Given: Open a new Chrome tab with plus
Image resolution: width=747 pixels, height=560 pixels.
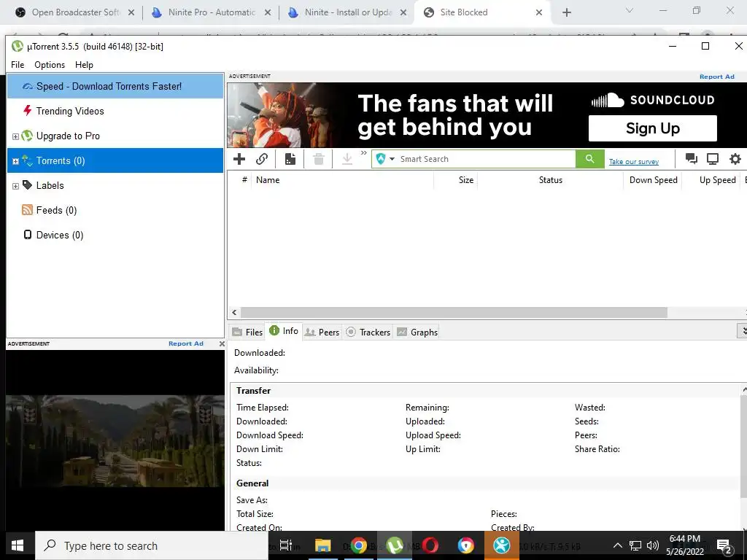Looking at the screenshot, I should 566,12.
